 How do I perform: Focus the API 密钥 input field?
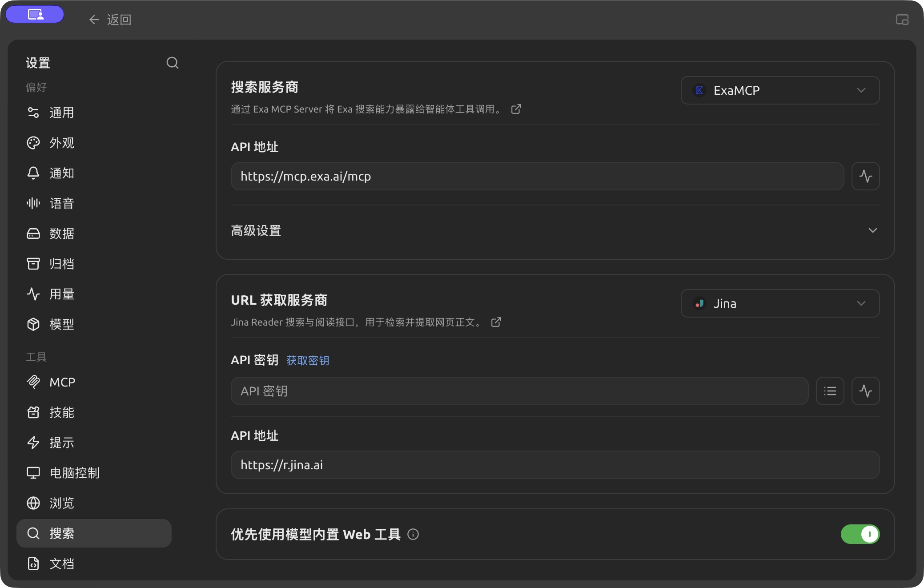[x=519, y=391]
